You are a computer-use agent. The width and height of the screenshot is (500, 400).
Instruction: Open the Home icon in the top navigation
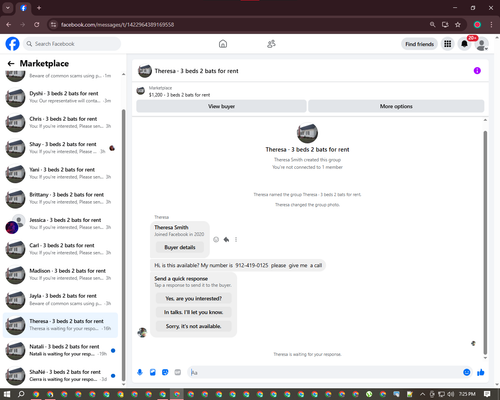click(223, 44)
